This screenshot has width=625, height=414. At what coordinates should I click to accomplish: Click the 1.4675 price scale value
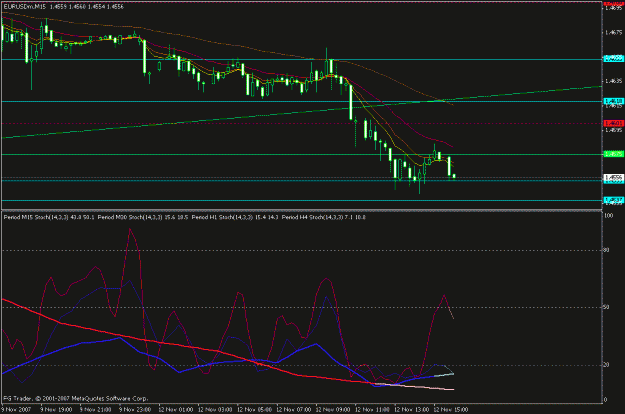pos(614,32)
